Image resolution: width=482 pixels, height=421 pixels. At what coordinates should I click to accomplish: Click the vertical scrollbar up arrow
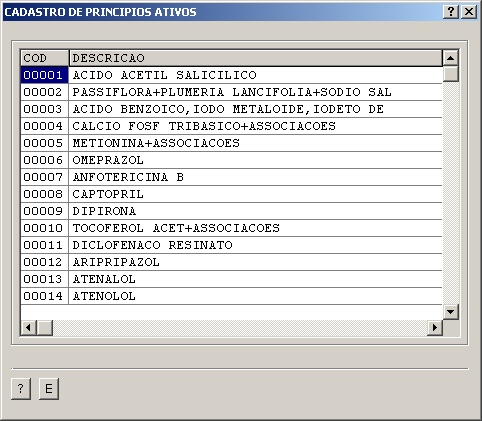(451, 58)
